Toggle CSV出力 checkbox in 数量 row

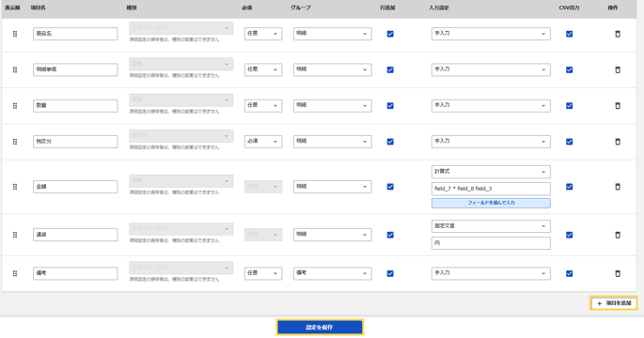pos(569,106)
